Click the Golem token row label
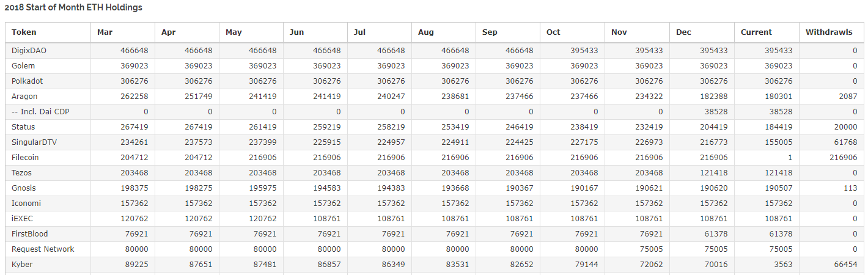Screen dimensions: 868x275 23,66
